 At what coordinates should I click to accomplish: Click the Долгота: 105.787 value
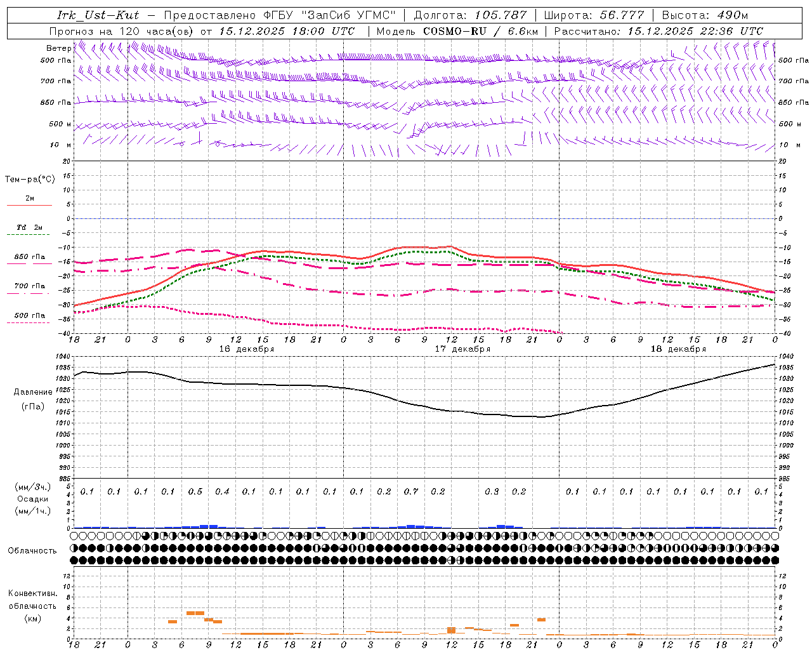[x=470, y=15]
